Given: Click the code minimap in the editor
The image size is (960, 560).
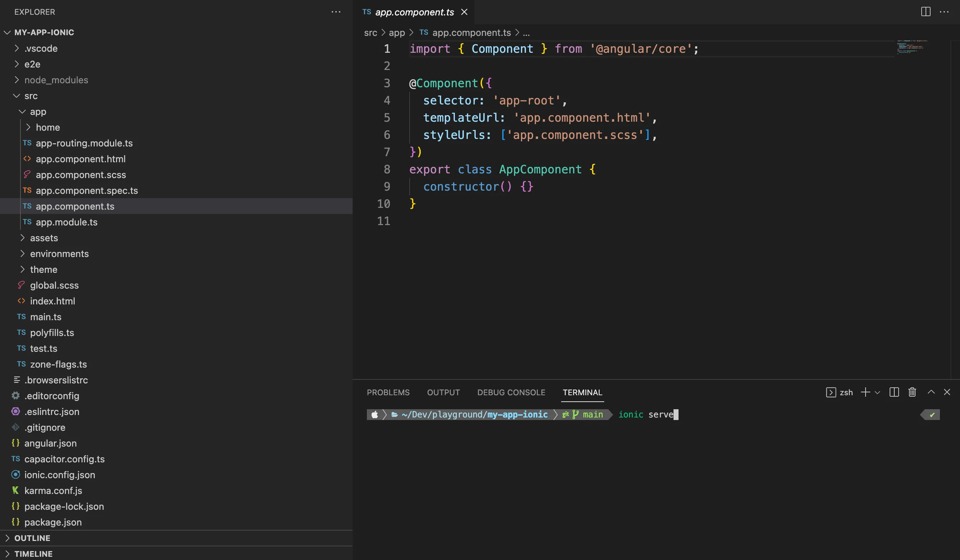Looking at the screenshot, I should pos(911,47).
